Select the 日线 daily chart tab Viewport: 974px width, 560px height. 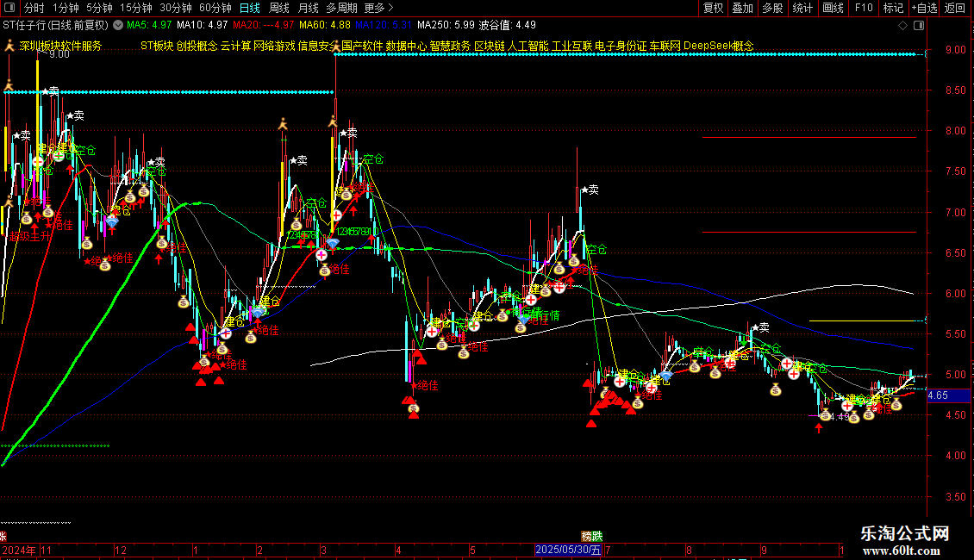250,8
